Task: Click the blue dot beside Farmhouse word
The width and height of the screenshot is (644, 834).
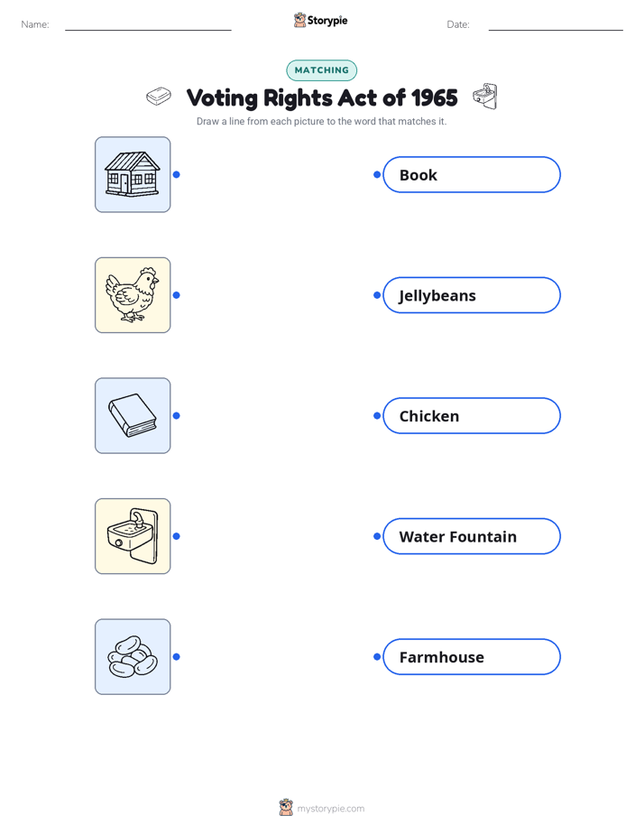Action: point(377,657)
